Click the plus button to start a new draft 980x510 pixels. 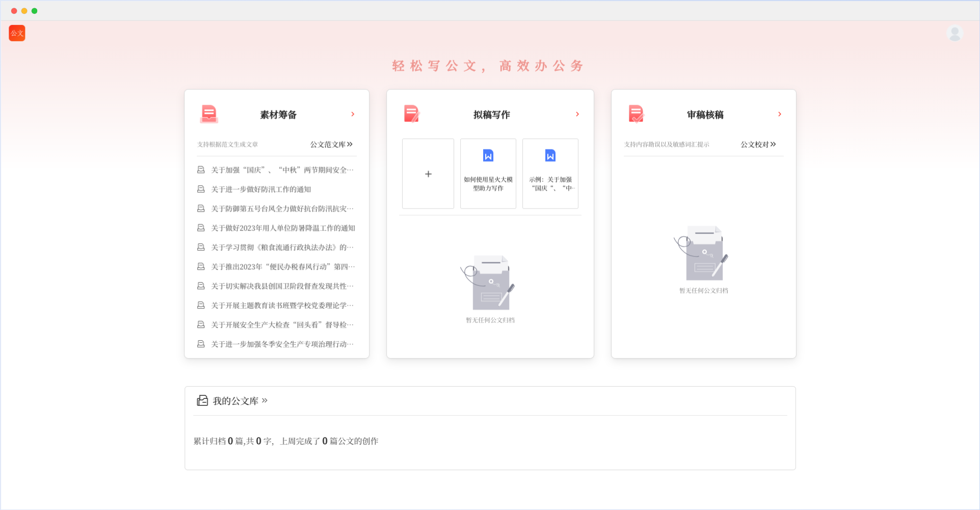(x=428, y=173)
